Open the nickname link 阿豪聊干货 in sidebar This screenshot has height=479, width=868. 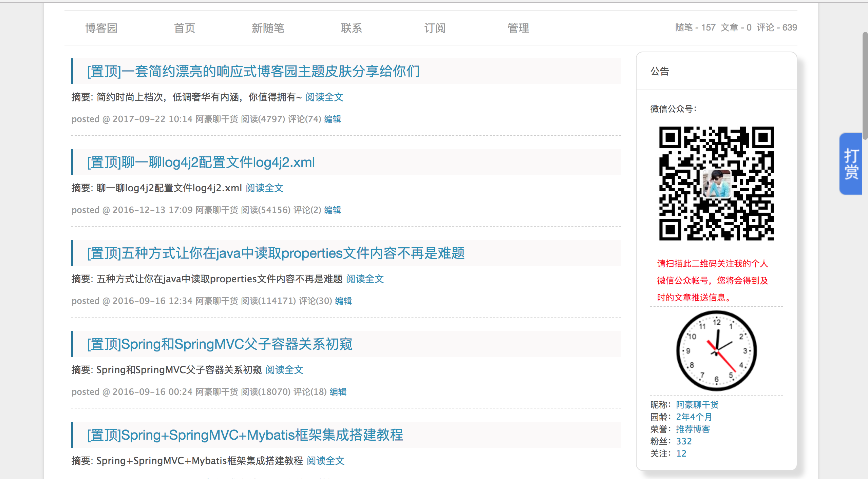pos(697,405)
